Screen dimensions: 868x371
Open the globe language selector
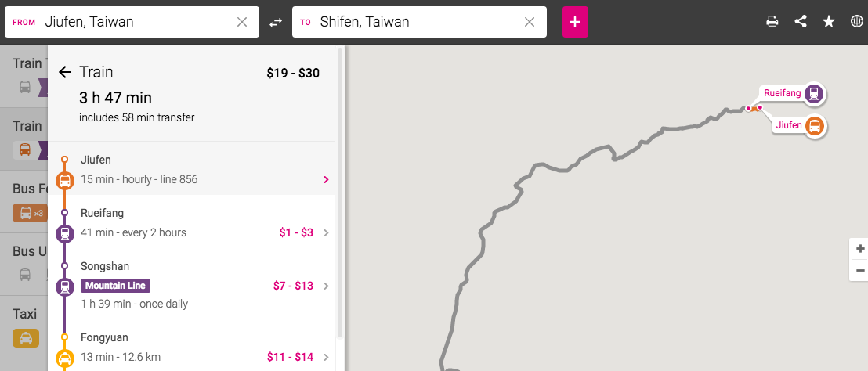point(856,22)
